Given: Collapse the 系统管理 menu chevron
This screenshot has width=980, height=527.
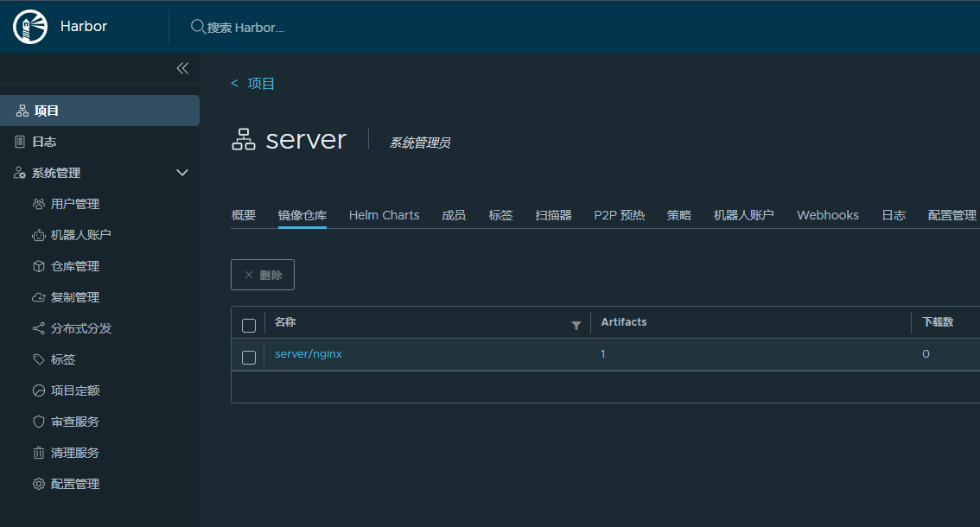Looking at the screenshot, I should [182, 173].
